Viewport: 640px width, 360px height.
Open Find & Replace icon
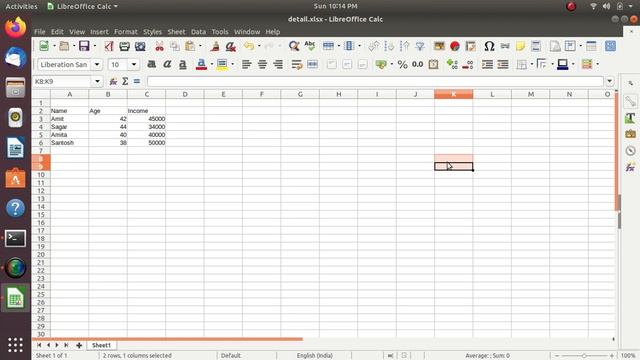pyautogui.click(x=294, y=46)
